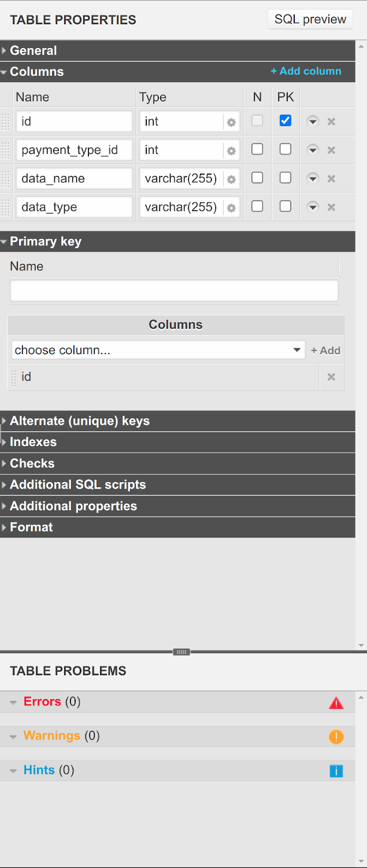Uncheck the PK checkbox for id
This screenshot has width=367, height=868.
tap(286, 121)
